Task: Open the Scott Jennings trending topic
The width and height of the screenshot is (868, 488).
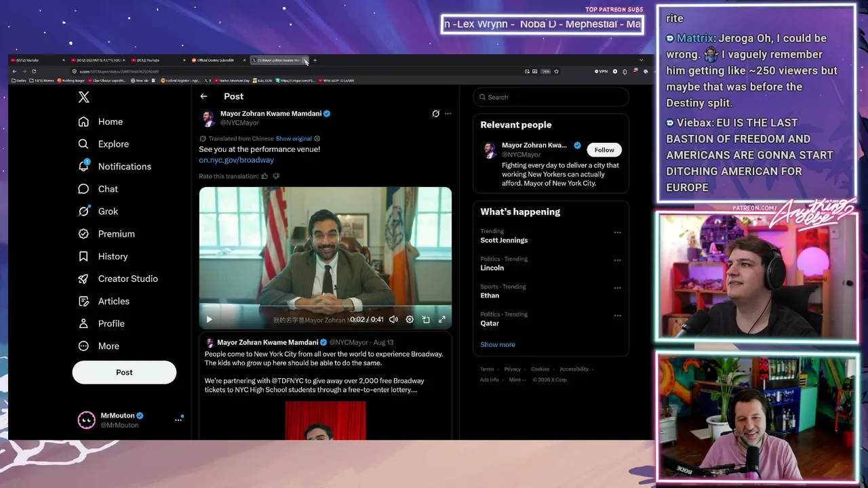Action: 504,240
